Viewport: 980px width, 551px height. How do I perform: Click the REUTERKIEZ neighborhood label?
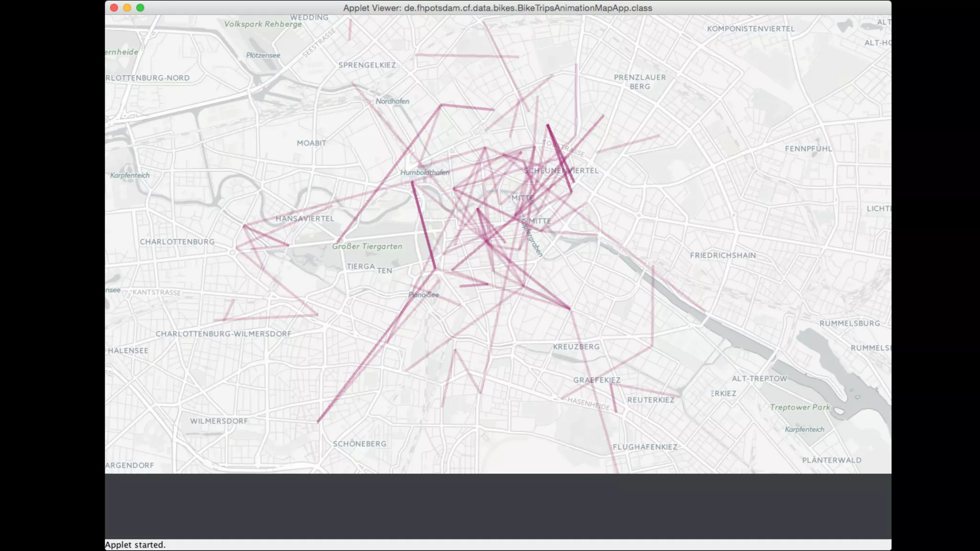(x=651, y=400)
